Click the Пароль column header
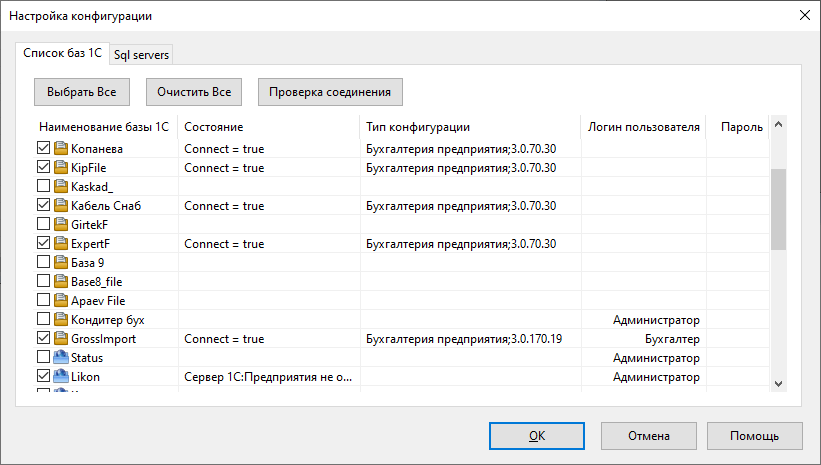The image size is (821, 465). pos(738,127)
